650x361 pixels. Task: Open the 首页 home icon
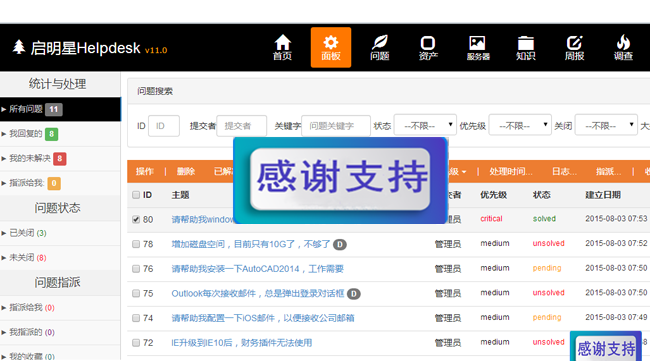282,47
